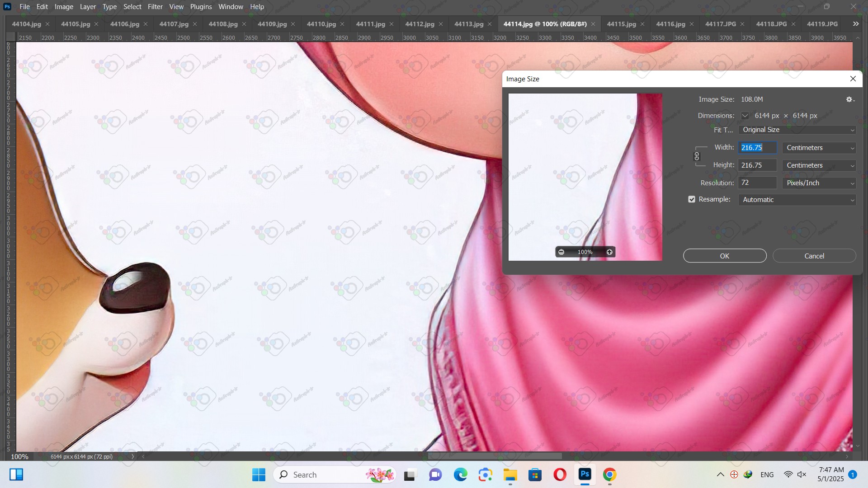
Task: Switch to the 44117.JPG tab
Action: [721, 24]
